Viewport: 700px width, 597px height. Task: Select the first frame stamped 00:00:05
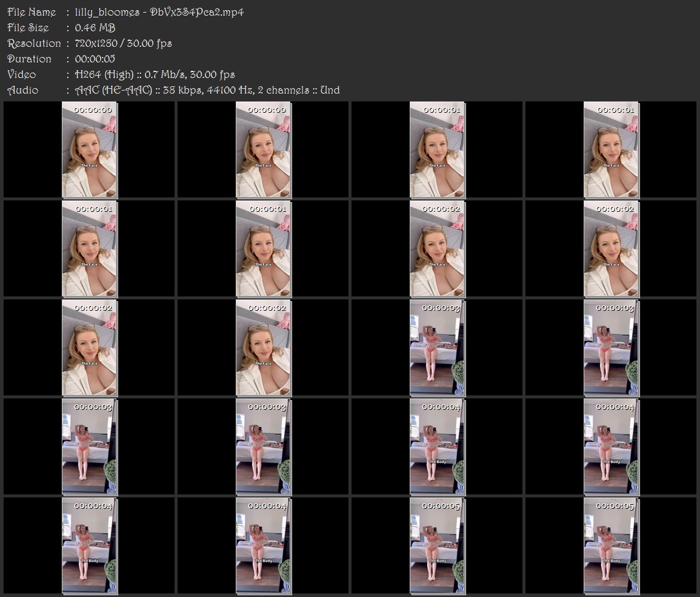437,546
